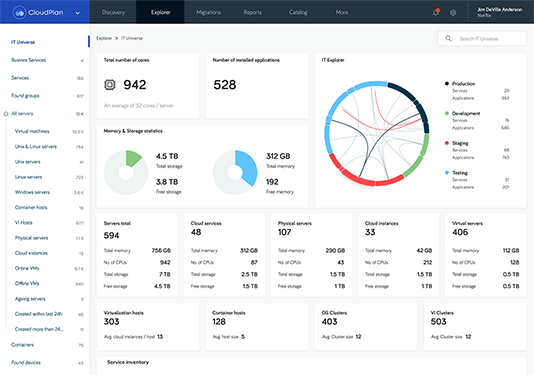Click the memory donut chart
Image resolution: width=534 pixels, height=375 pixels.
coord(235,172)
